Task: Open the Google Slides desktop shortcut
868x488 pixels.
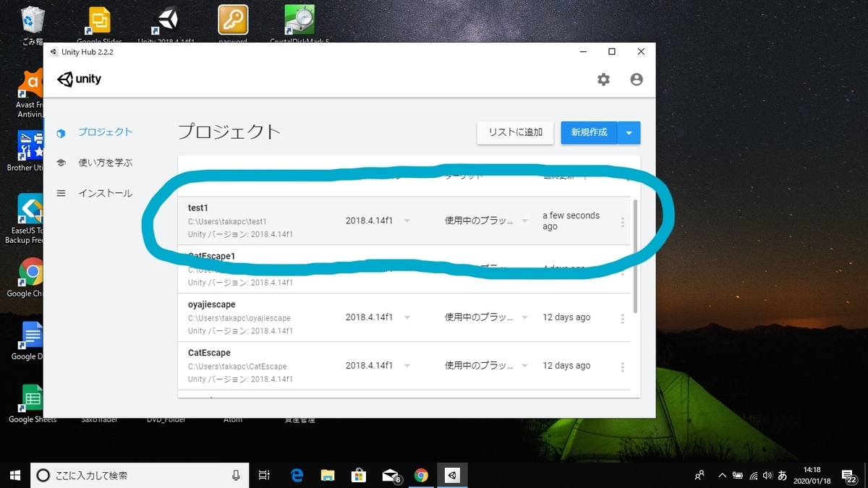Action: [x=99, y=25]
